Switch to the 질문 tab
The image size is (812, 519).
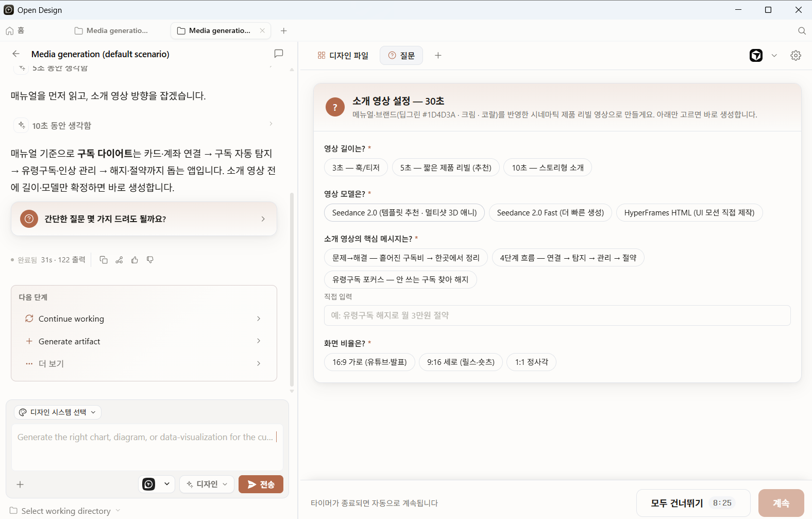(401, 55)
